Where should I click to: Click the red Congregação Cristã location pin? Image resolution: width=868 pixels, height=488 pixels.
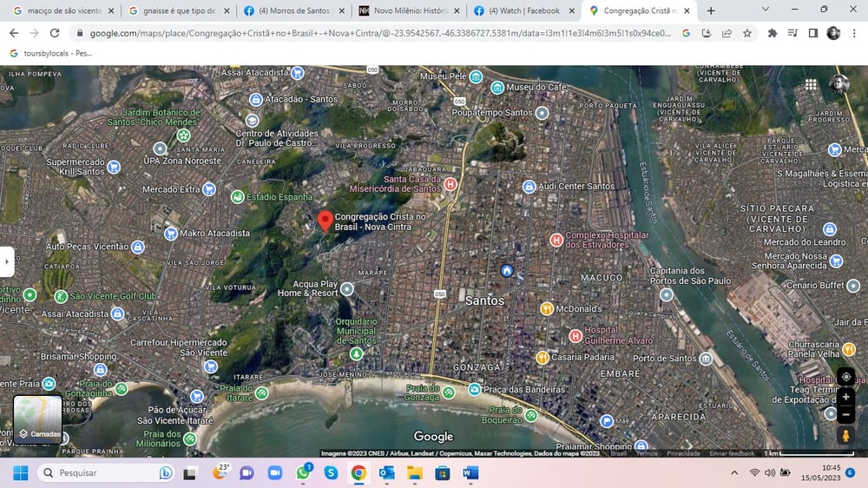click(x=325, y=220)
